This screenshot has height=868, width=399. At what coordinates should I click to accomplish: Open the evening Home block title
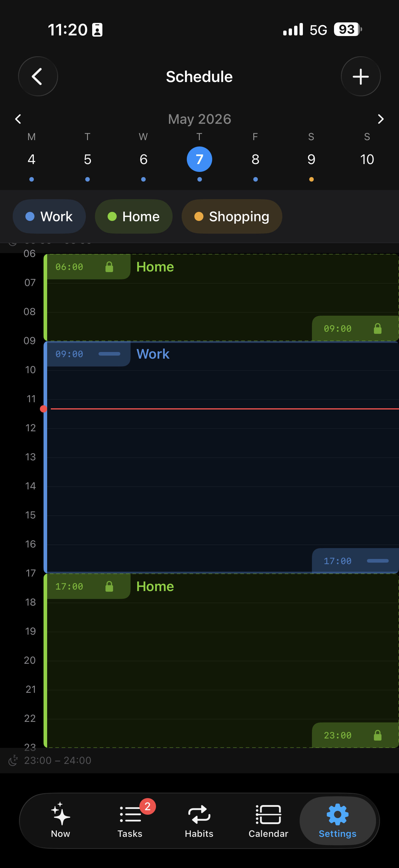coord(155,586)
